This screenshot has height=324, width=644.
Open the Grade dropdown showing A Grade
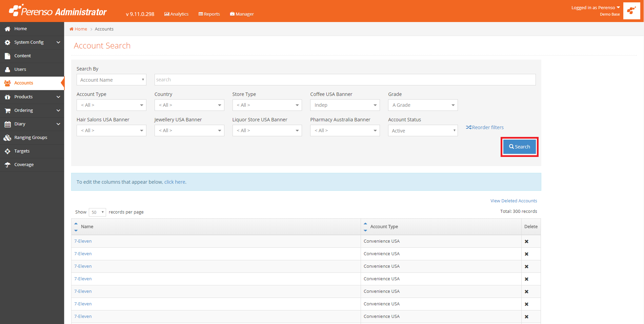pyautogui.click(x=423, y=105)
